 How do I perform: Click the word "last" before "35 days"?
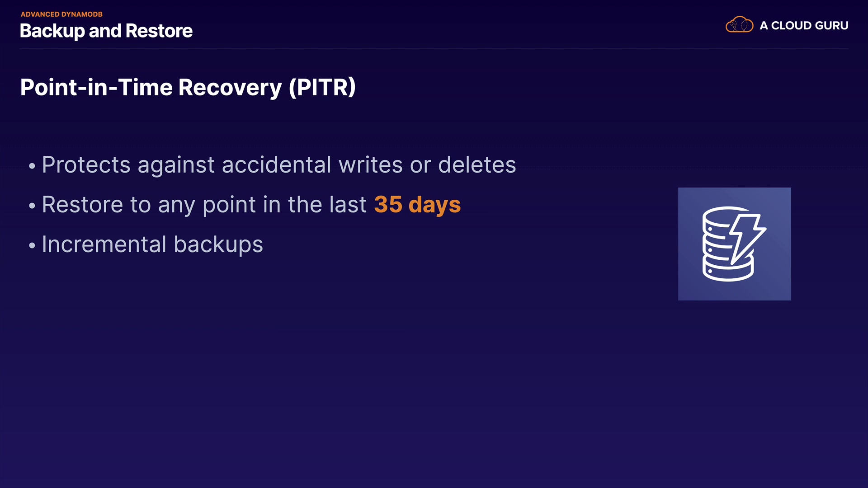point(348,205)
